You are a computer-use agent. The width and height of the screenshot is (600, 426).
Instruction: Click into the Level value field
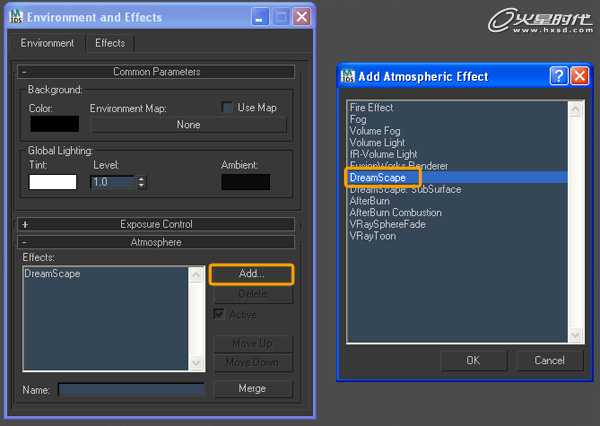click(x=113, y=182)
